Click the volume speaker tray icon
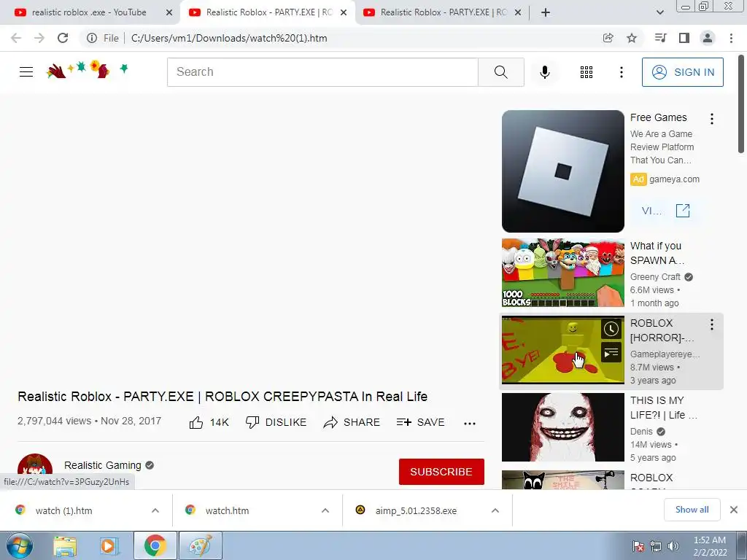 [673, 545]
